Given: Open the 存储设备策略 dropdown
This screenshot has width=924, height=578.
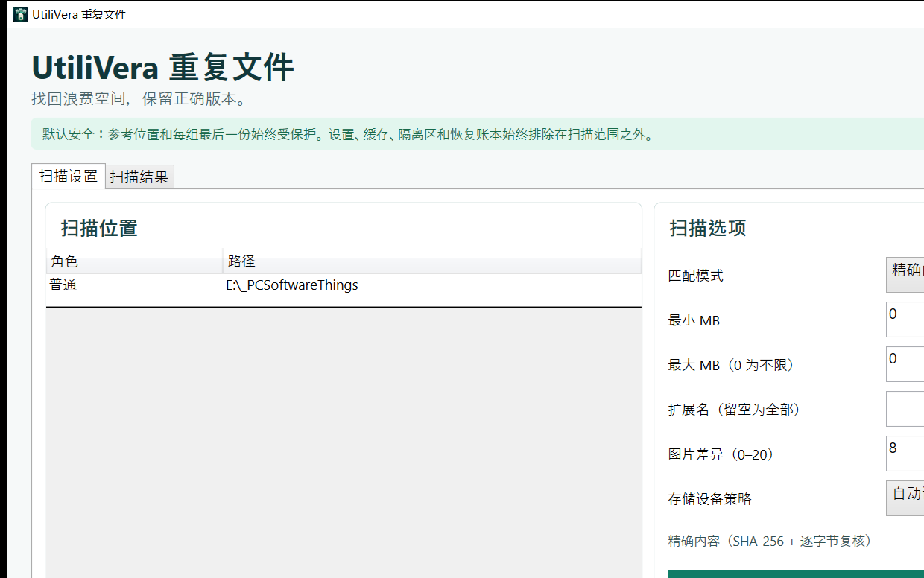Looking at the screenshot, I should 905,498.
